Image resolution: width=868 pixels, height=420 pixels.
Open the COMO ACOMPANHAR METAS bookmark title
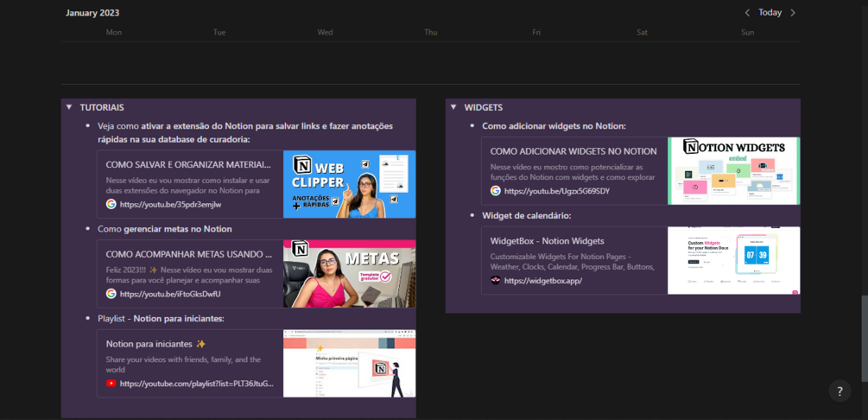click(x=189, y=254)
